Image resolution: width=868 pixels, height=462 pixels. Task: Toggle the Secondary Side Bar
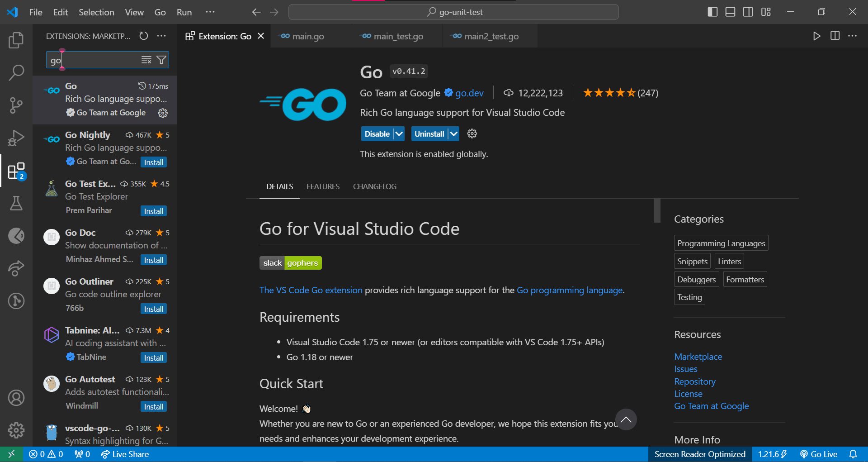click(748, 12)
